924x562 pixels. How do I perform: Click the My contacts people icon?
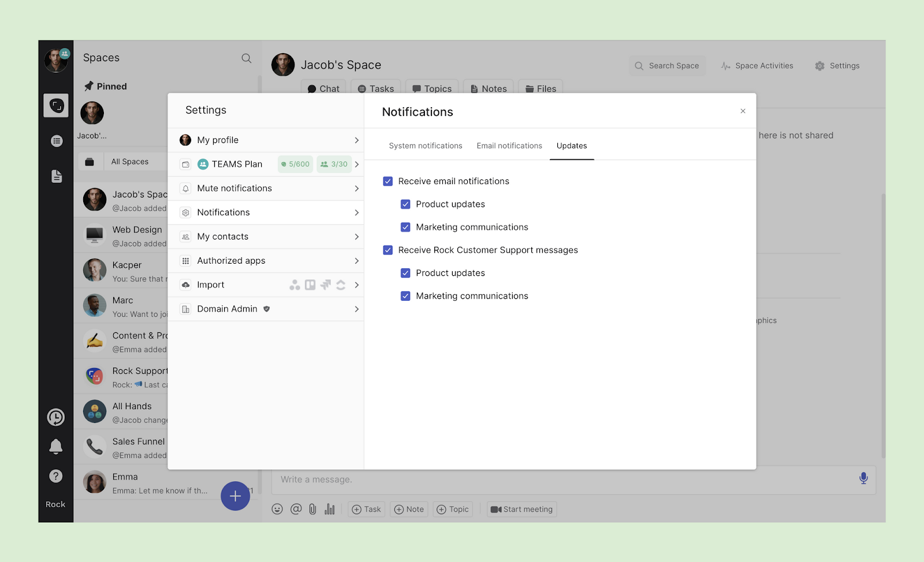point(185,237)
